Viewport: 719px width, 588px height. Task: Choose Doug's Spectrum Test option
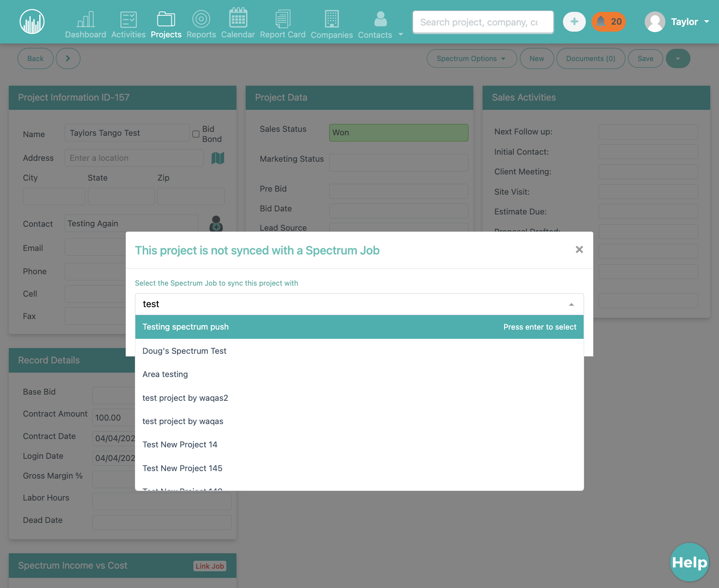click(x=359, y=351)
